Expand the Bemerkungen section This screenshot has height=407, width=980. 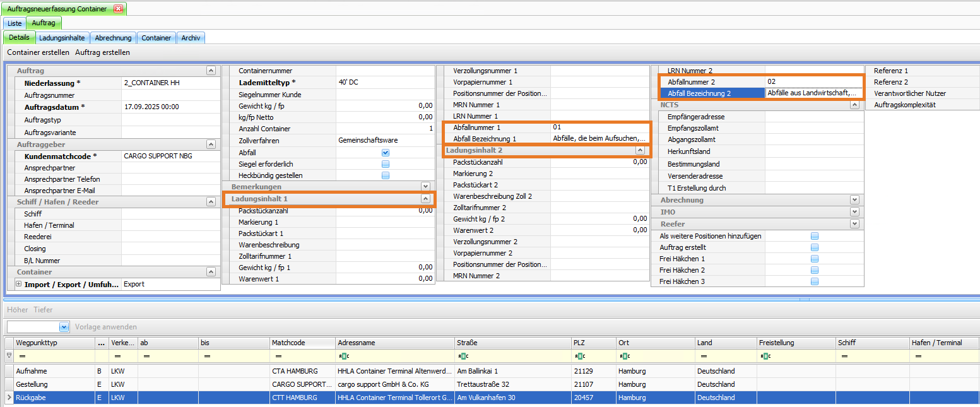(x=425, y=187)
